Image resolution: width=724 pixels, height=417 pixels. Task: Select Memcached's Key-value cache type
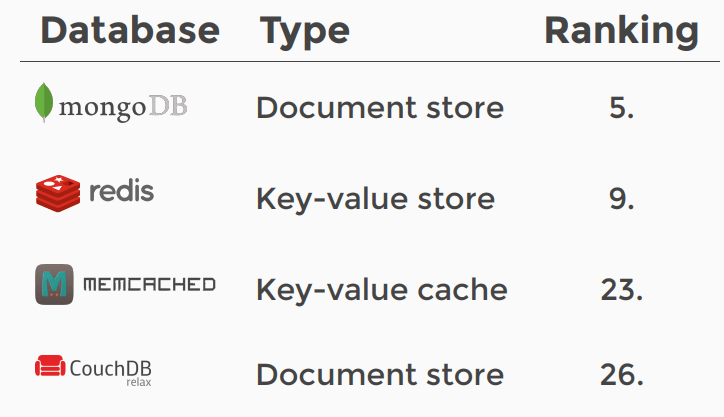click(x=381, y=290)
